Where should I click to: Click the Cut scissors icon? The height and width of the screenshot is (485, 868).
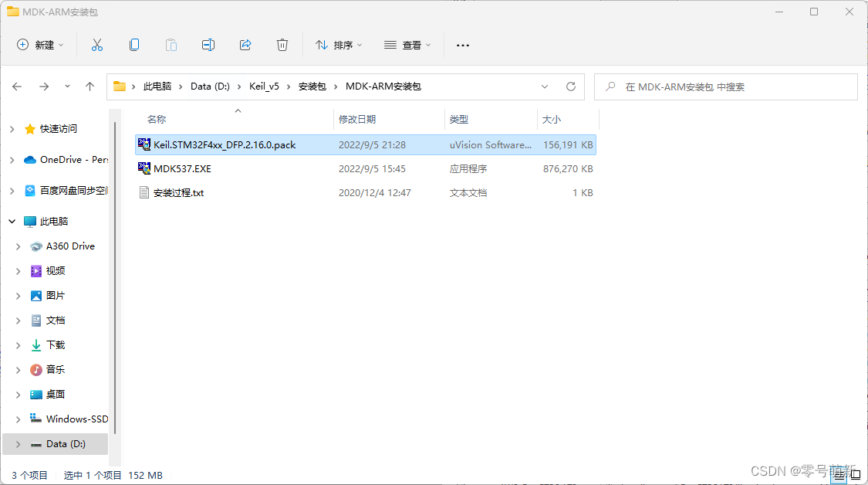pos(97,45)
